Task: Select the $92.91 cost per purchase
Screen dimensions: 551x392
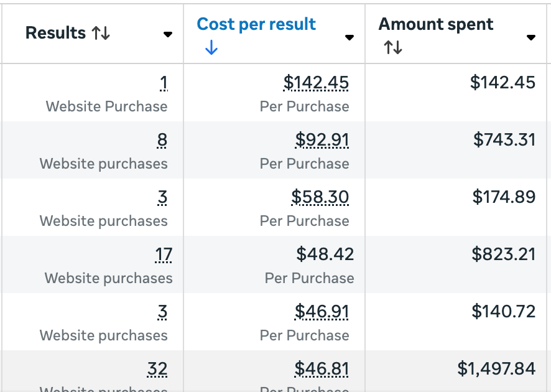Action: pyautogui.click(x=322, y=140)
